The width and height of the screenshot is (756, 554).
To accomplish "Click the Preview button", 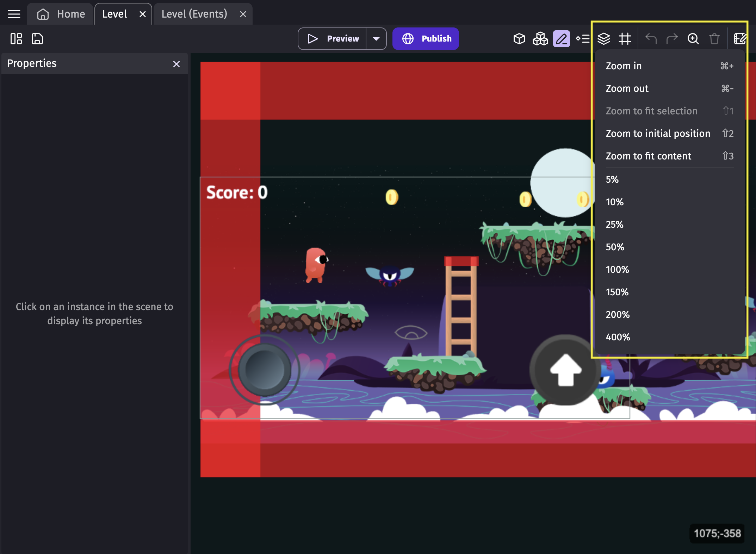I will point(333,39).
